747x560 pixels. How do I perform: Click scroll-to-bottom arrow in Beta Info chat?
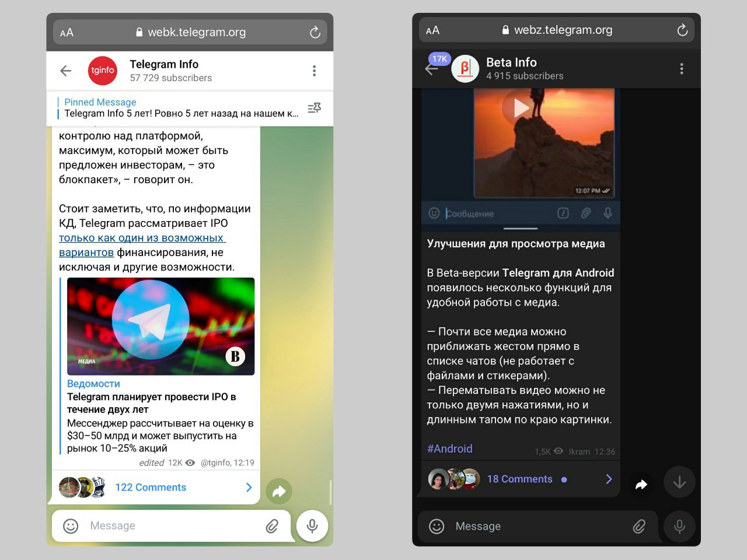tap(679, 482)
